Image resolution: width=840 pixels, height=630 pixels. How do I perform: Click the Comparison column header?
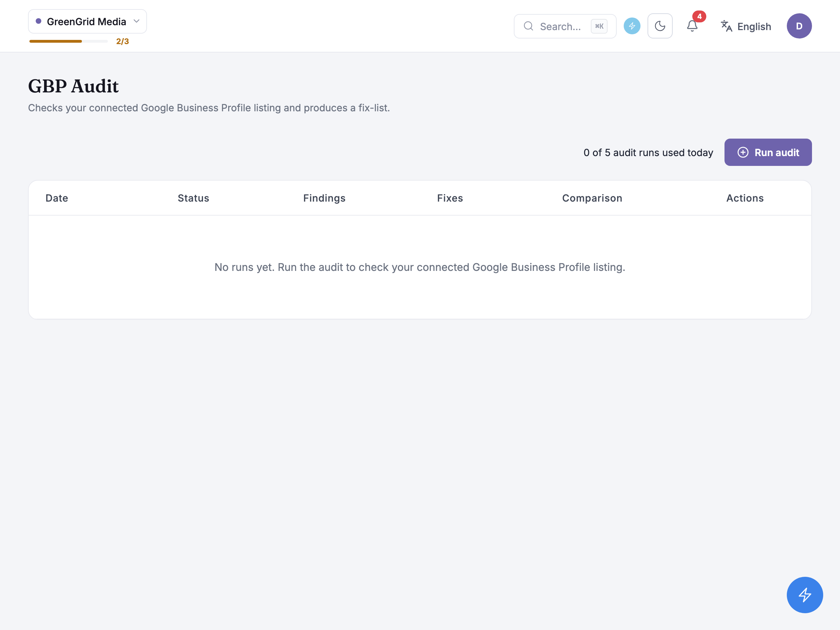click(592, 198)
